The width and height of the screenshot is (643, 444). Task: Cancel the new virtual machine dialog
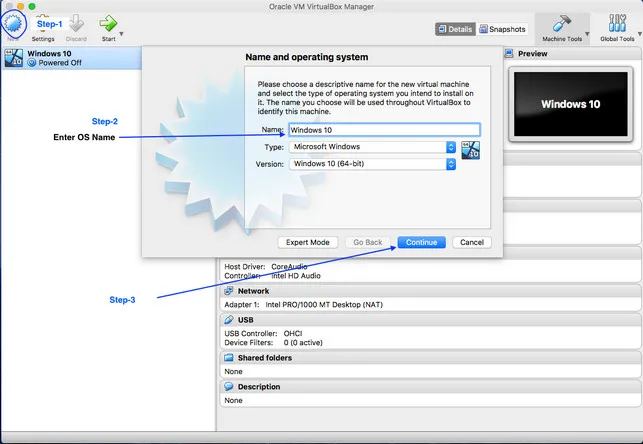[472, 242]
